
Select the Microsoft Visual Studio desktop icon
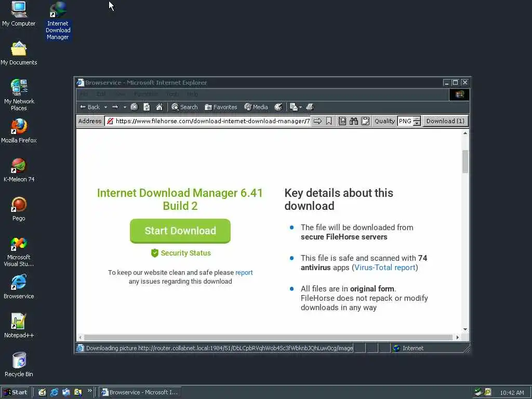(19, 251)
